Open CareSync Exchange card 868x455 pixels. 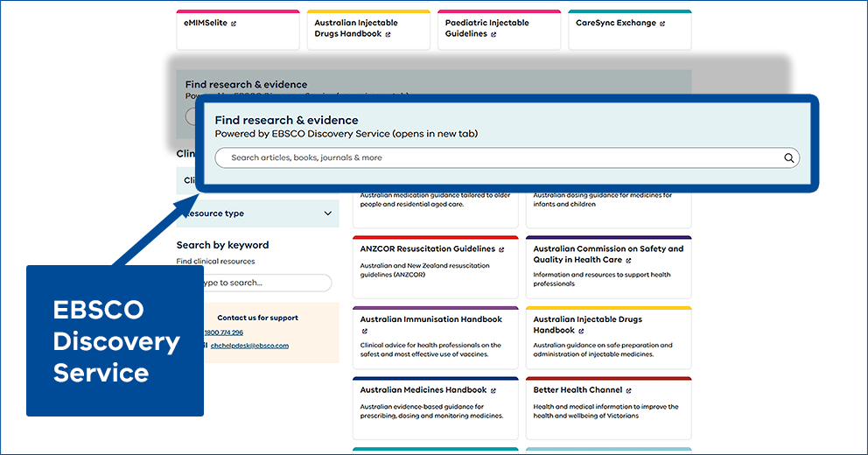click(630, 30)
